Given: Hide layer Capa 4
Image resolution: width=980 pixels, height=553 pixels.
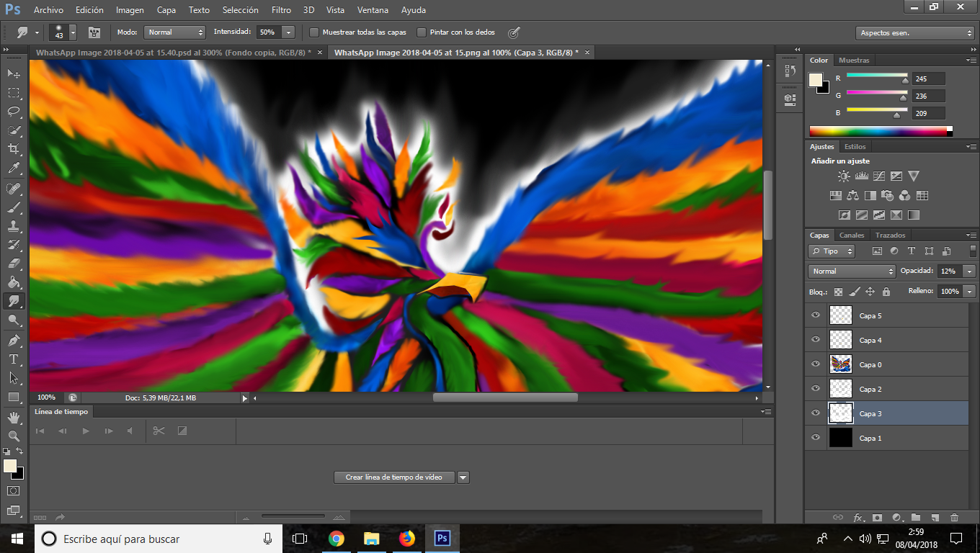Looking at the screenshot, I should [816, 340].
